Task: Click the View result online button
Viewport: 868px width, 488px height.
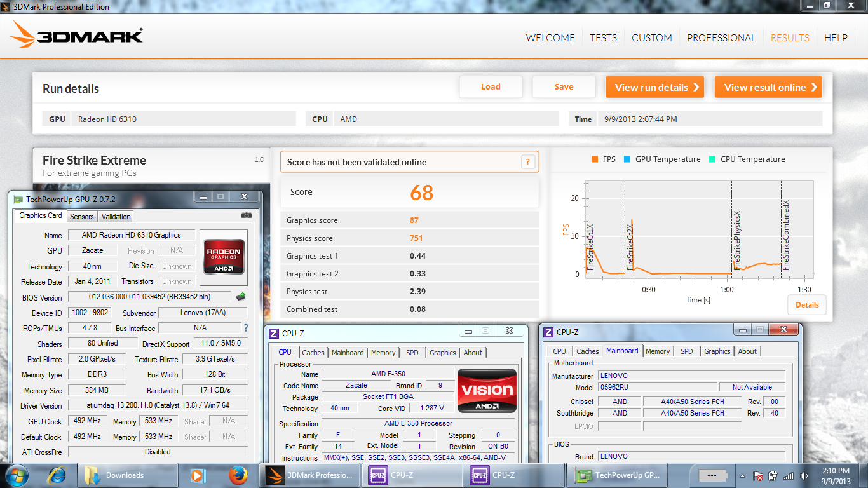Action: 768,87
